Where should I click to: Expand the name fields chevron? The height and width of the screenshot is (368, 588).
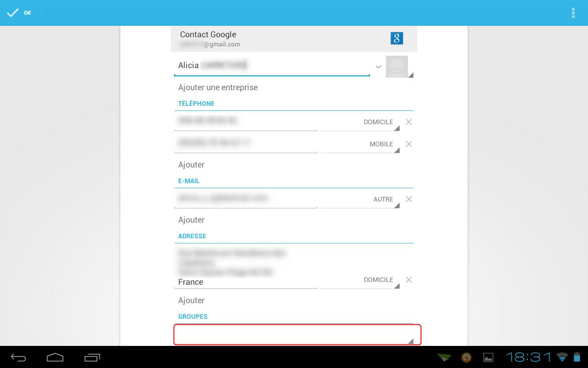click(x=378, y=67)
